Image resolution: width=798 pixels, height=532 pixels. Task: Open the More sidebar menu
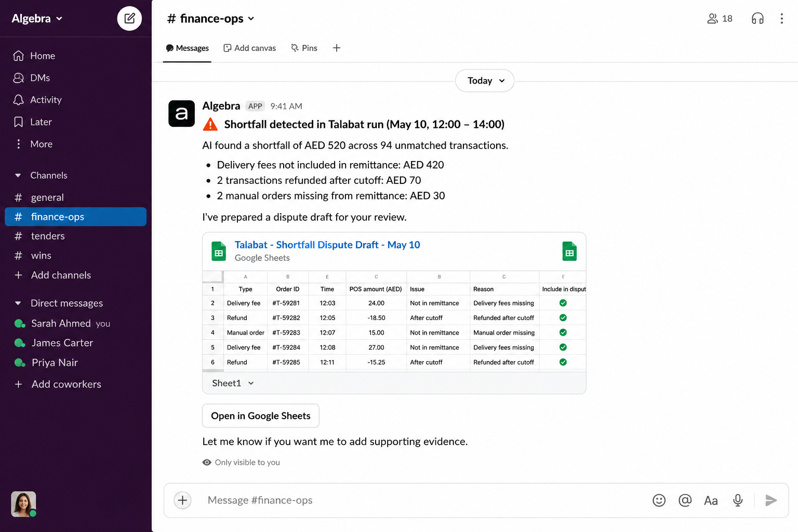(33, 144)
